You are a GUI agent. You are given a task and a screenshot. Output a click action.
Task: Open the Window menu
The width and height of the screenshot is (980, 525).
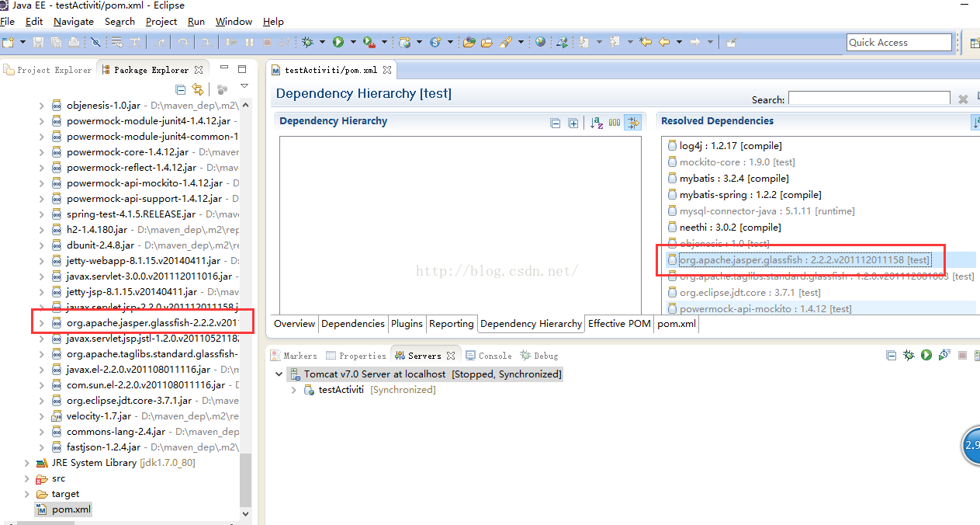coord(234,22)
